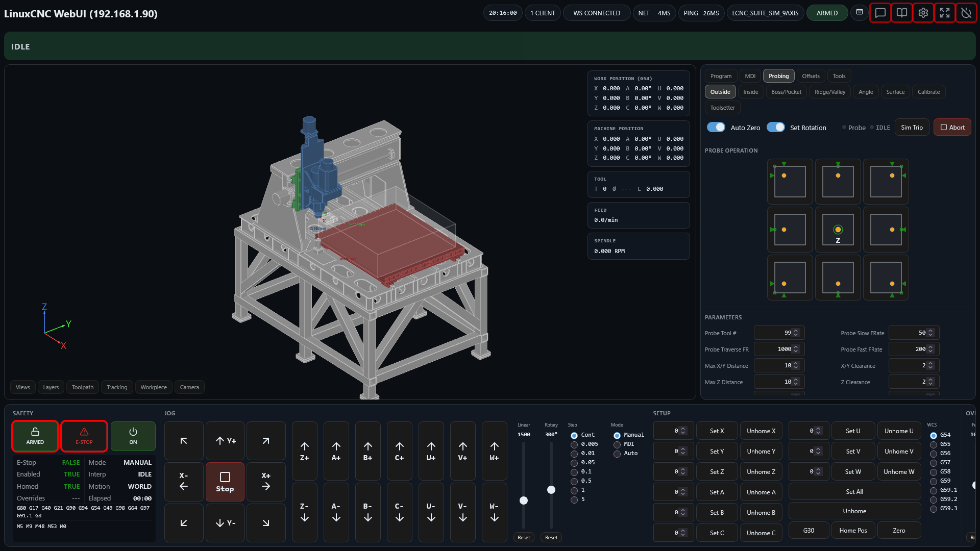Open the documentation book icon
The width and height of the screenshot is (980, 551).
(x=902, y=13)
